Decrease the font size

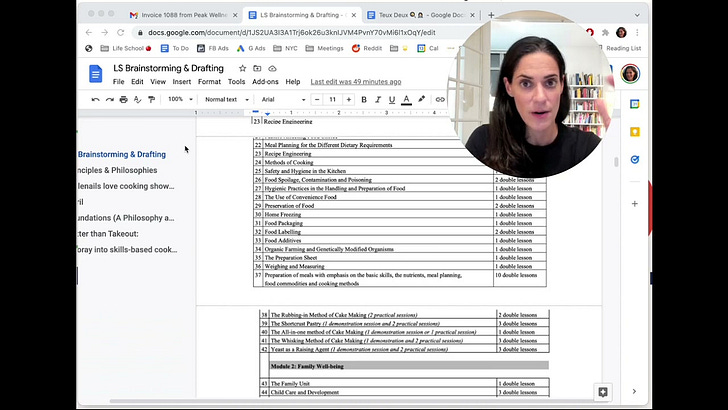click(x=317, y=99)
